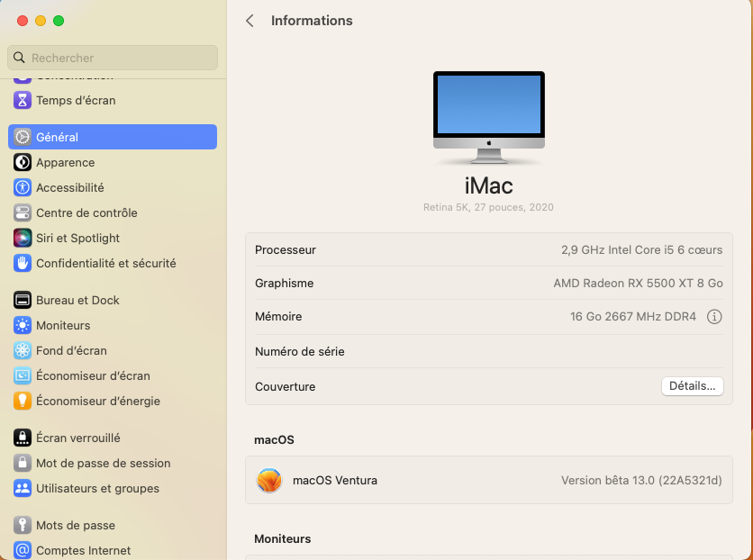Image resolution: width=753 pixels, height=560 pixels.
Task: Close window with red button
Action: pos(23,21)
